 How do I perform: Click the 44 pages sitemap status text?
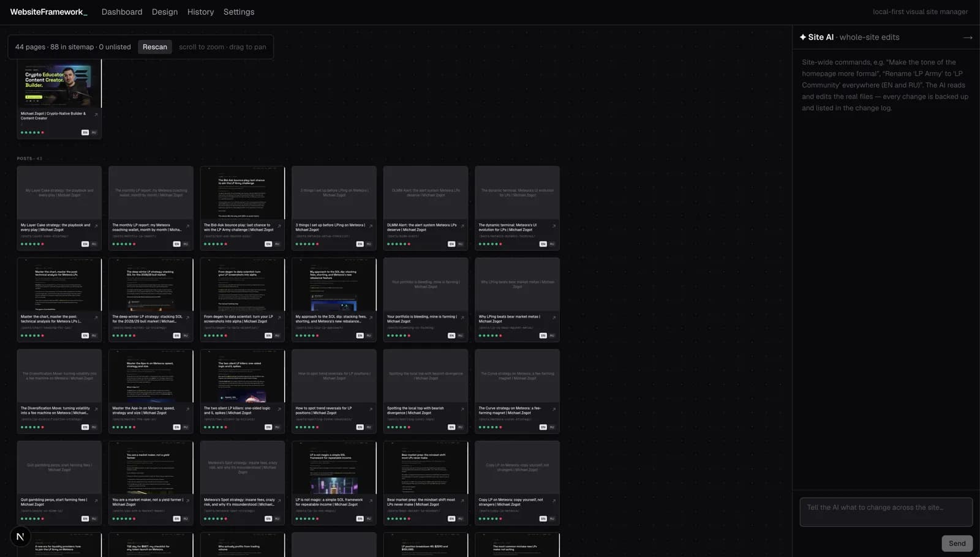point(73,47)
